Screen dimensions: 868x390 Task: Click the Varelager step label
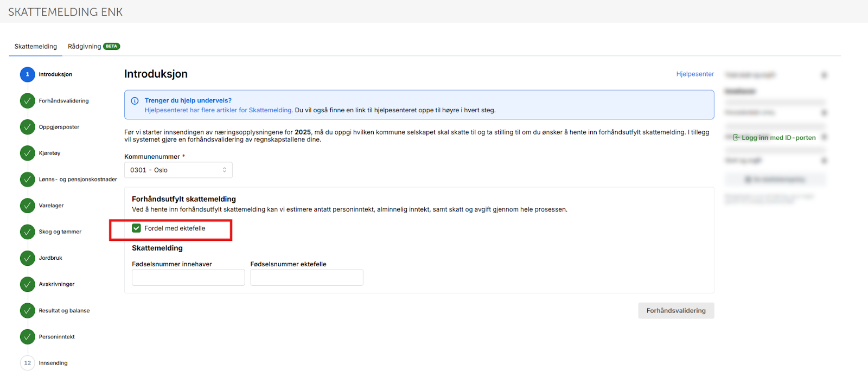(51, 206)
